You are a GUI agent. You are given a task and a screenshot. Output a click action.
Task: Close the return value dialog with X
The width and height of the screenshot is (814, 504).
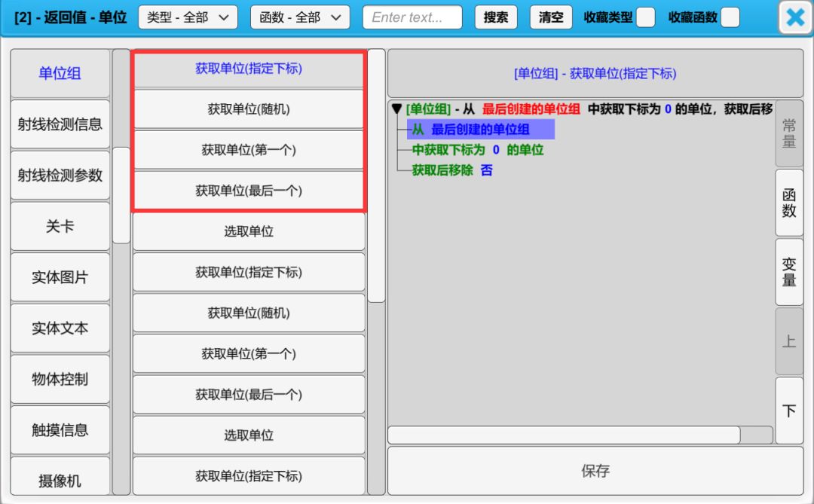[795, 17]
